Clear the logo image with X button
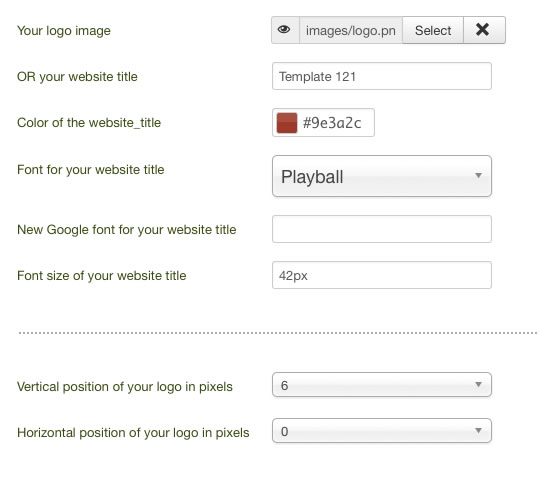This screenshot has height=488, width=539. pos(484,30)
